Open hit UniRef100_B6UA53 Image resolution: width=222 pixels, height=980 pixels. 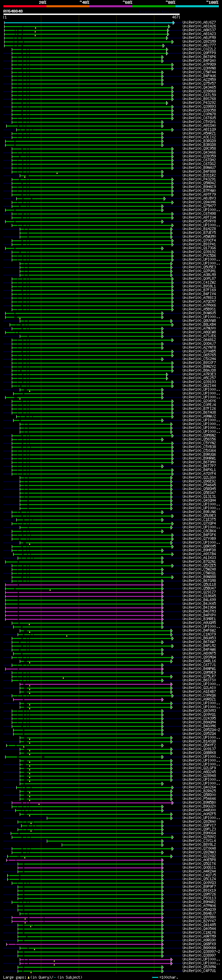click(199, 638)
